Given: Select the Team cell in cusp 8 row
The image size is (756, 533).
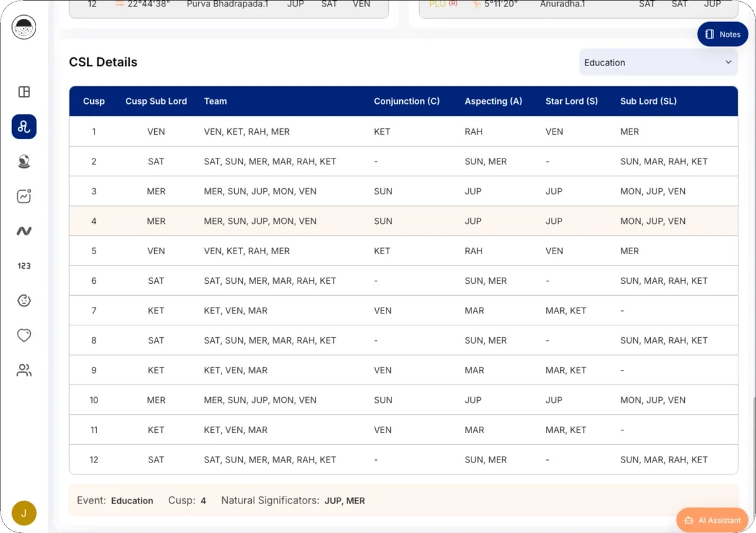Looking at the screenshot, I should click(270, 340).
